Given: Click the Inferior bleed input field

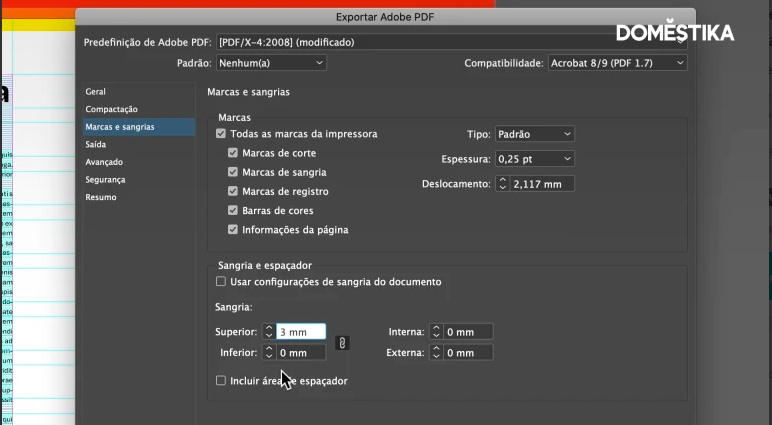Looking at the screenshot, I should coord(301,353).
